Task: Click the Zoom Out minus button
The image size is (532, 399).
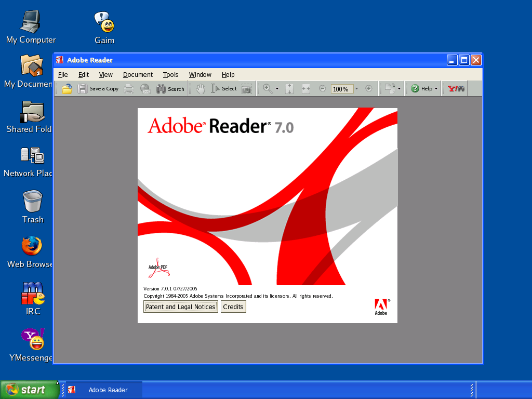Action: pos(323,88)
